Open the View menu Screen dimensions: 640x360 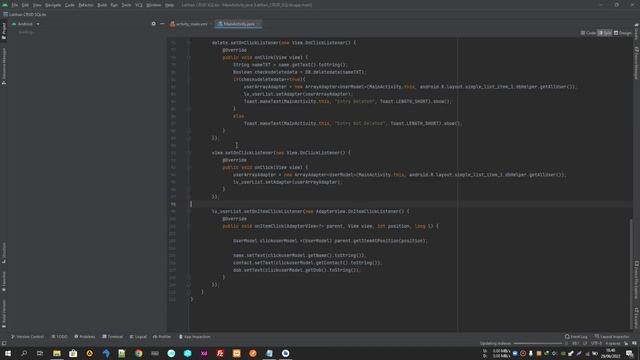[37, 5]
